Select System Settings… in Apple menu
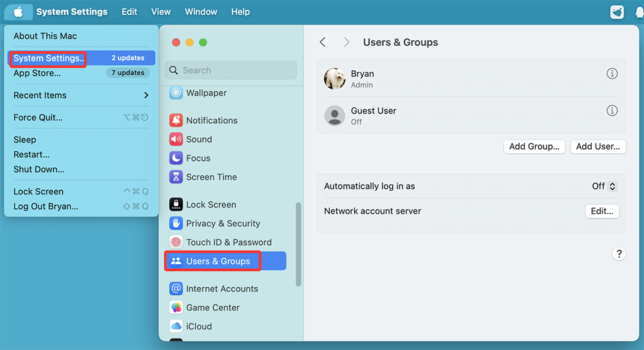 tap(81, 58)
